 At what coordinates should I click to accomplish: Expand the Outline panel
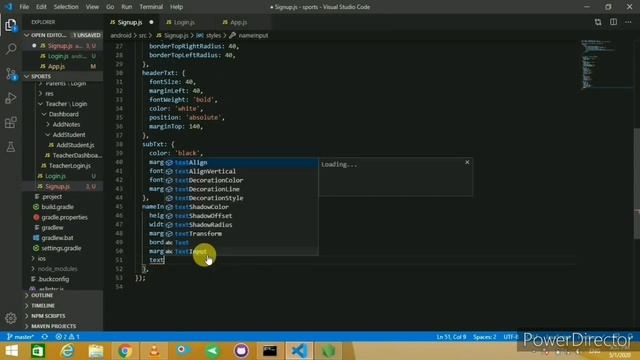(x=61, y=295)
